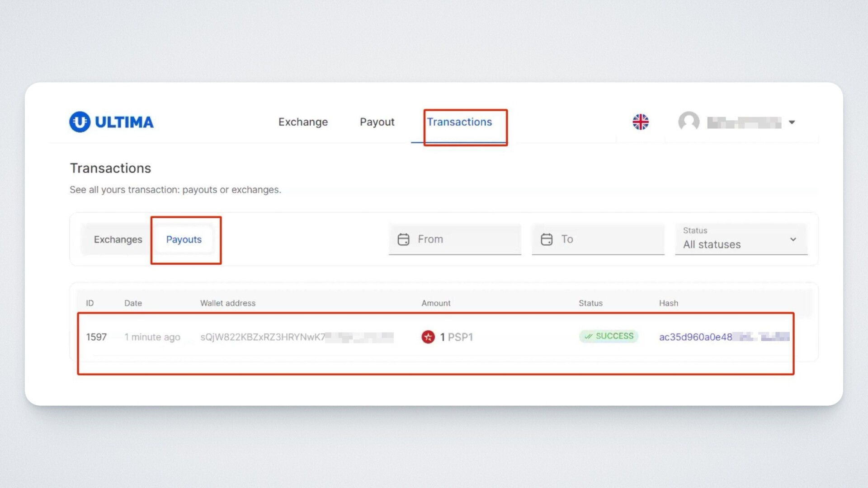Click the From field calendar icon
Screen dimensions: 868x488
point(403,239)
